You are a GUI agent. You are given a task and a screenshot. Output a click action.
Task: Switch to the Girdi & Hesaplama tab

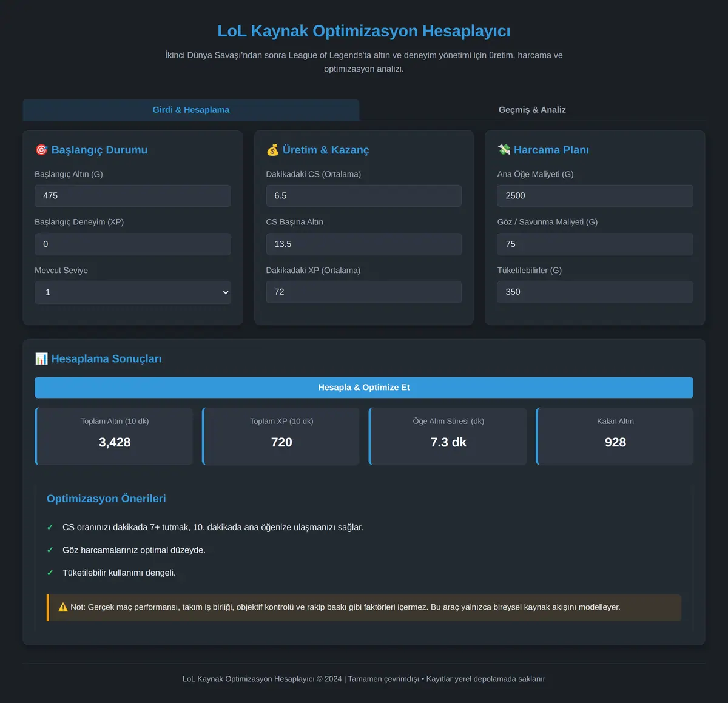pos(191,110)
